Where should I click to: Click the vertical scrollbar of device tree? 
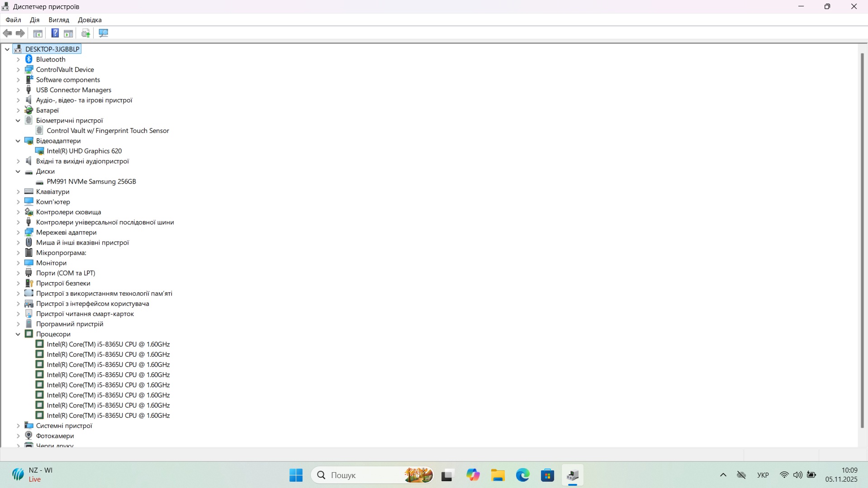click(x=862, y=240)
